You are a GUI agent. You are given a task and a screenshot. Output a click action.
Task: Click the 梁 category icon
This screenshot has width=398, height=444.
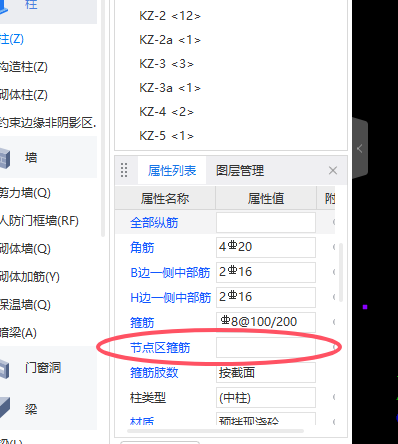5,407
